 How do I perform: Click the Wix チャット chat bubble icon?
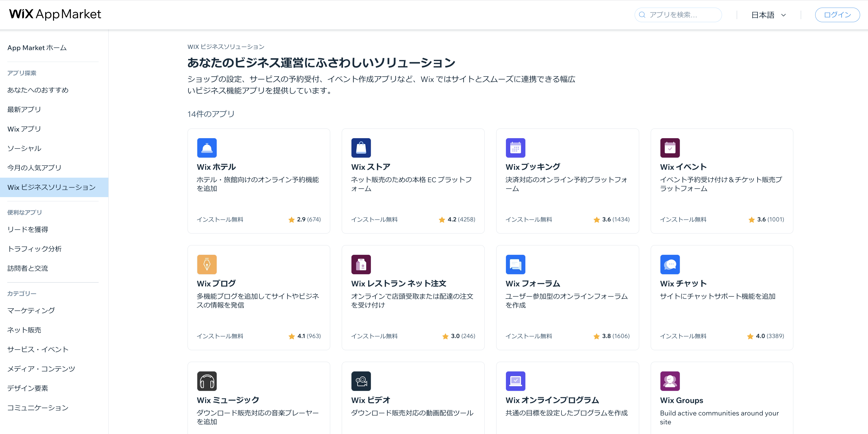tap(670, 265)
